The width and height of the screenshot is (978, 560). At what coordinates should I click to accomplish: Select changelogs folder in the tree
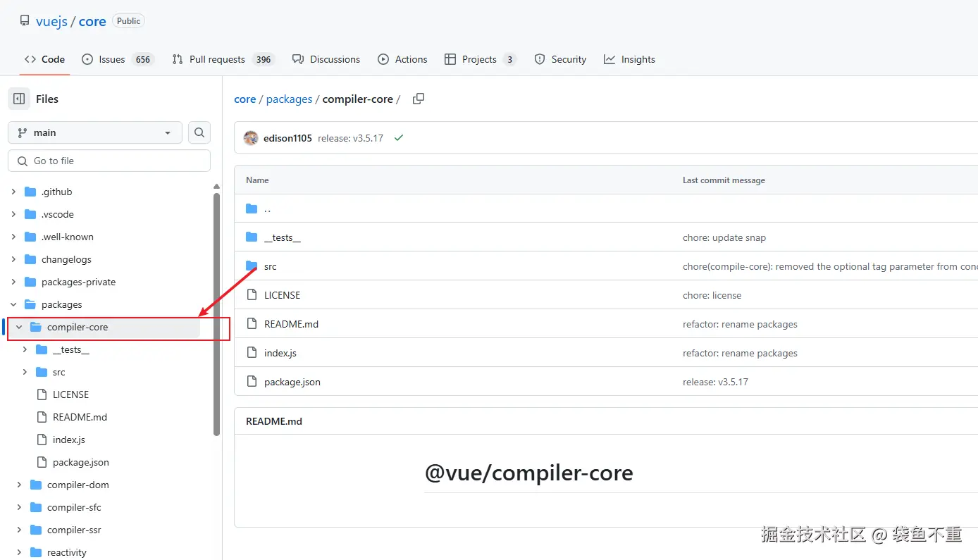click(x=66, y=259)
